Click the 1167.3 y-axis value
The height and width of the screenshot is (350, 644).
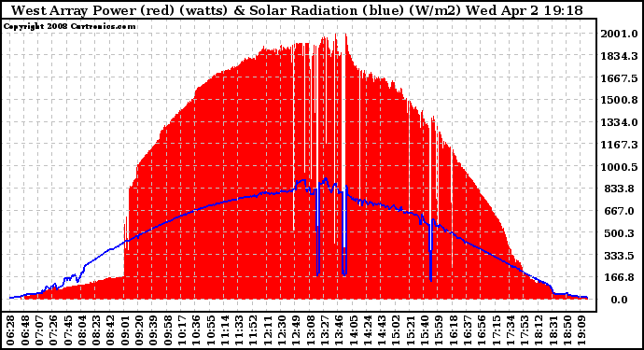coord(620,145)
